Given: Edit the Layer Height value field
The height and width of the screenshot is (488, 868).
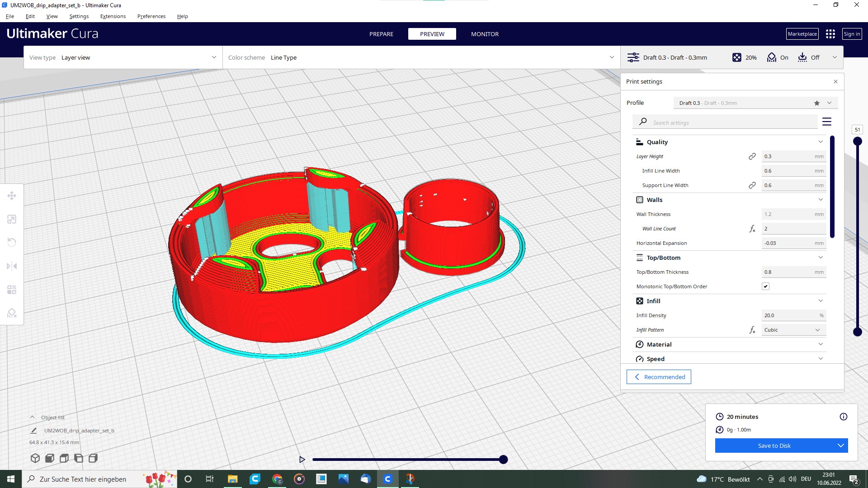Looking at the screenshot, I should point(794,156).
